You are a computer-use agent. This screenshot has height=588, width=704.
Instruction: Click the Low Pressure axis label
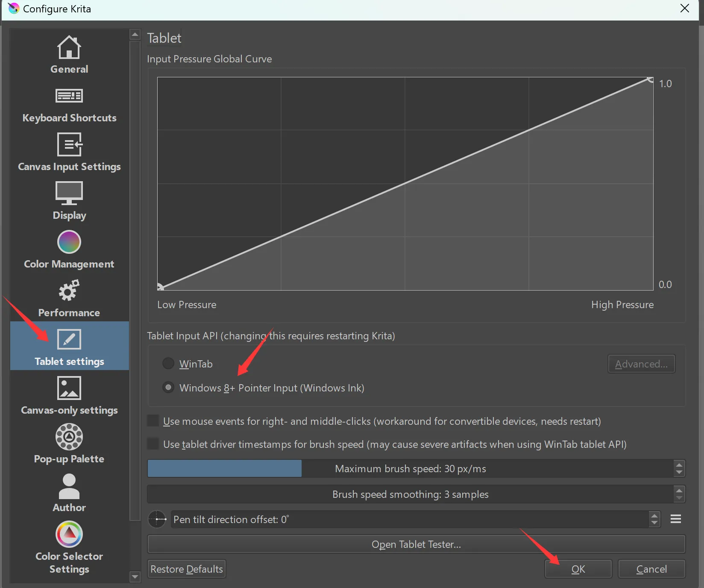pos(187,305)
